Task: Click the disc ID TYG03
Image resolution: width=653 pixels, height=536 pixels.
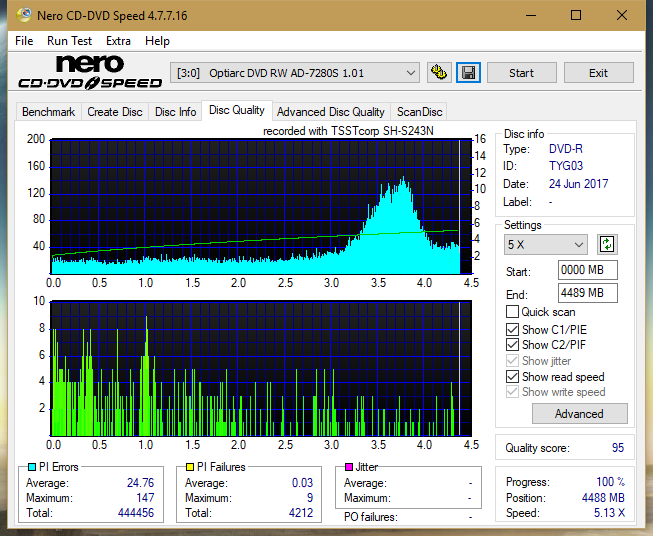Action: coord(566,166)
